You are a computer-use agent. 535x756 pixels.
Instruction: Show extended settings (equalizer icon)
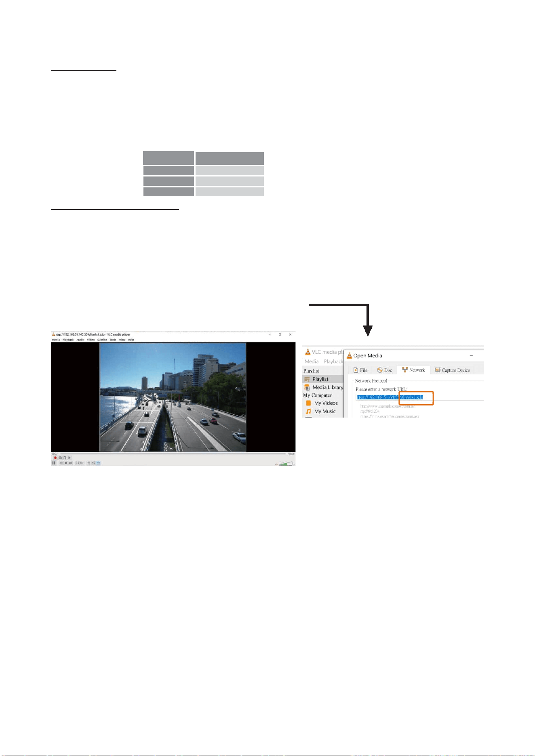pos(82,463)
